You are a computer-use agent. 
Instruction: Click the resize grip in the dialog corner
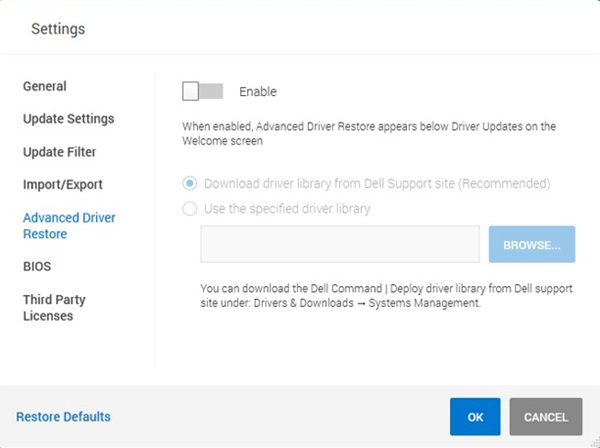tap(595, 443)
